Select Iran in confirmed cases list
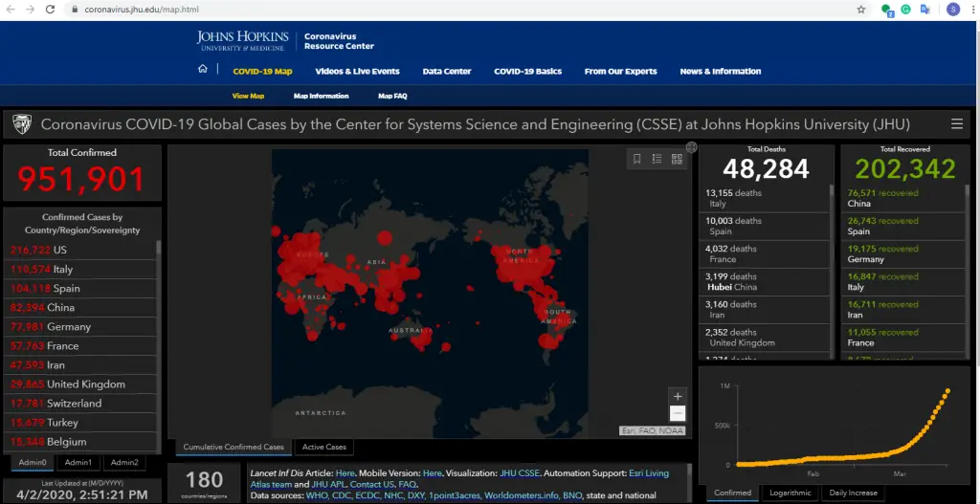Screen dimensions: 980x504 click(80, 364)
